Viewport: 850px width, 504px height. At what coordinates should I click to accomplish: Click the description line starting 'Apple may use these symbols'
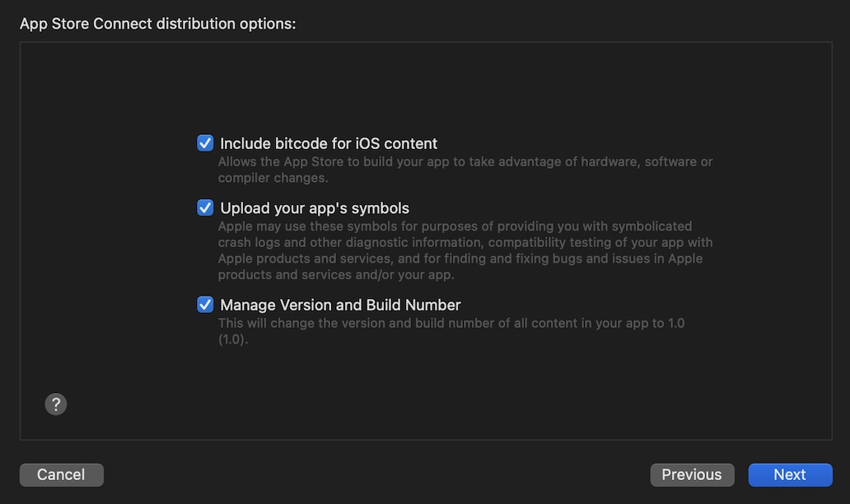pyautogui.click(x=455, y=226)
